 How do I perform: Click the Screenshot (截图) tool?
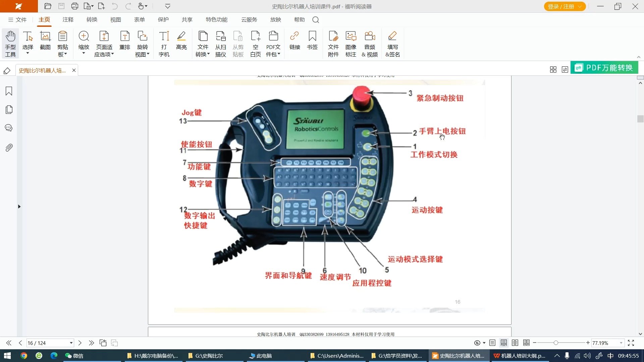click(x=45, y=41)
